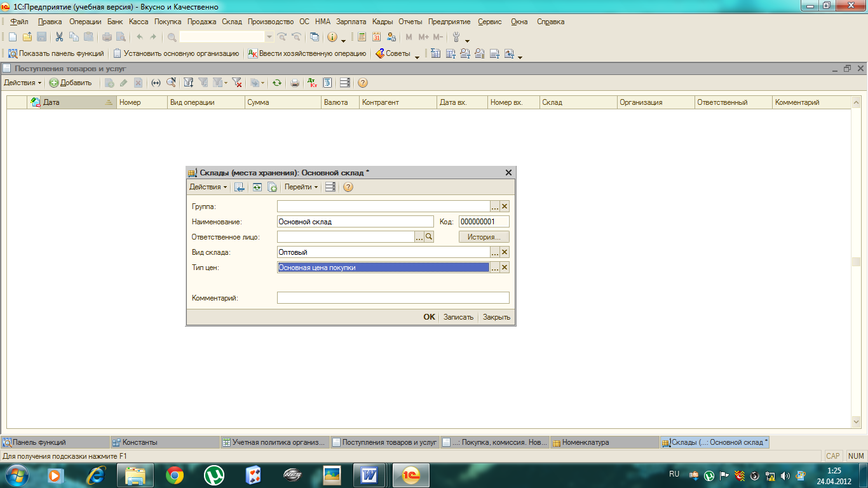Click the Cut scissors icon
Image resolution: width=868 pixels, height=488 pixels.
(59, 37)
